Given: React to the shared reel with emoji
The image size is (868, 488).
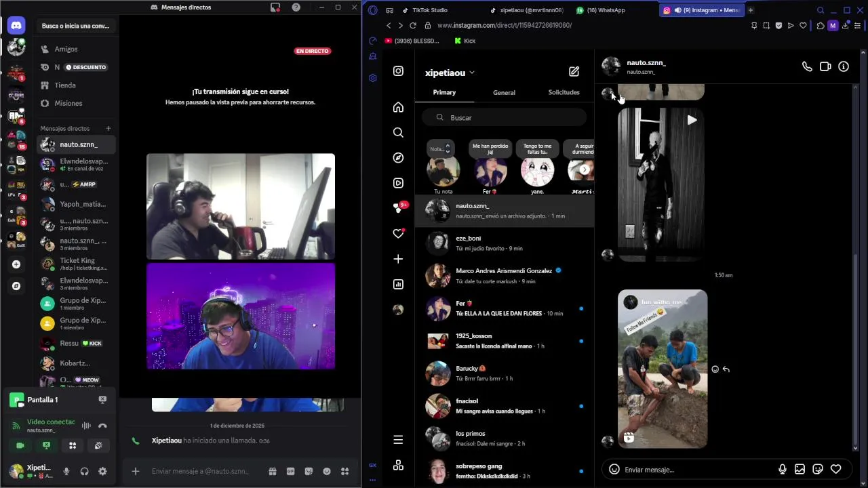Looking at the screenshot, I should pyautogui.click(x=715, y=369).
